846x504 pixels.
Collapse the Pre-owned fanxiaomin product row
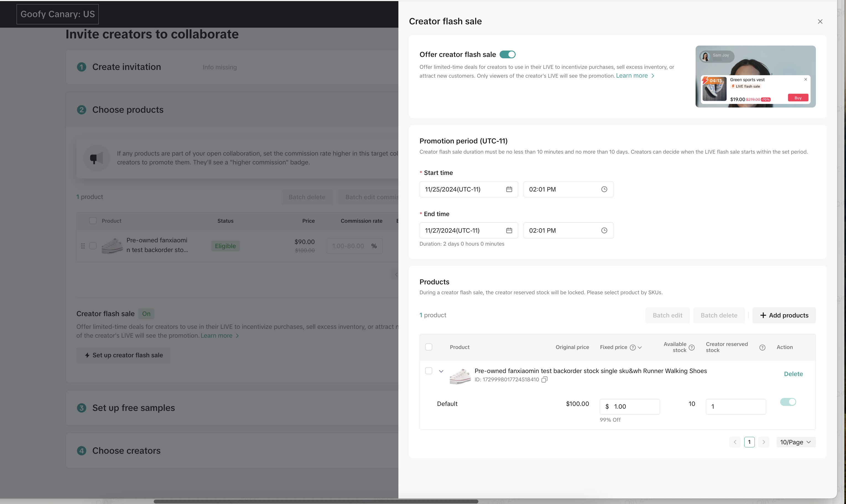(x=441, y=371)
